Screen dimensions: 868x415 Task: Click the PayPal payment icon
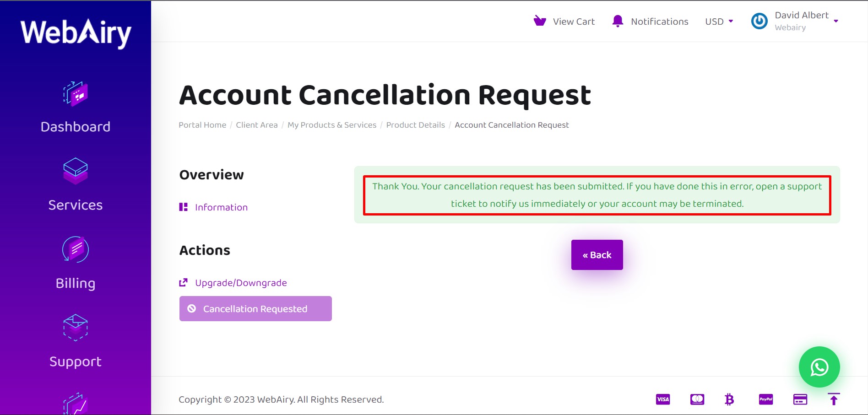[x=766, y=399]
